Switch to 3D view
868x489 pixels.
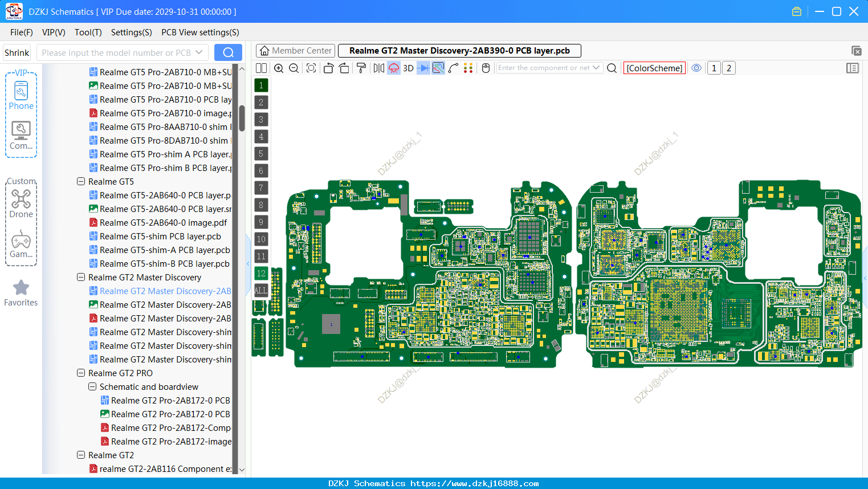(x=408, y=68)
